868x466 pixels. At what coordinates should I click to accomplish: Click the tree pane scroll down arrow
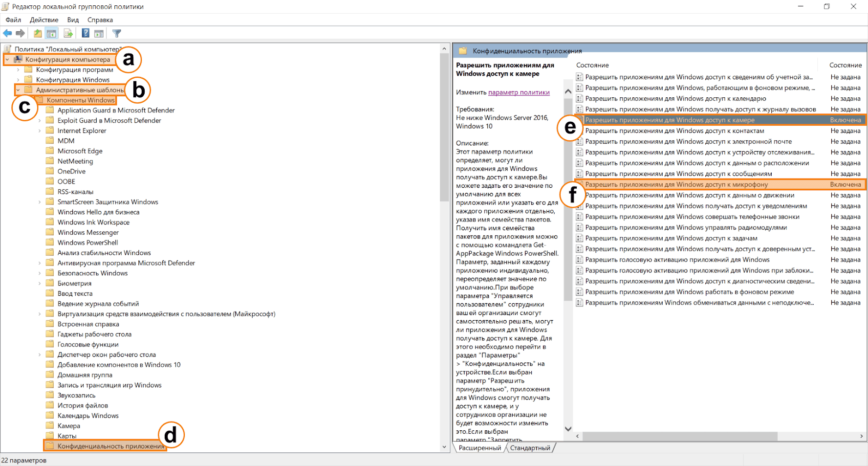click(444, 447)
